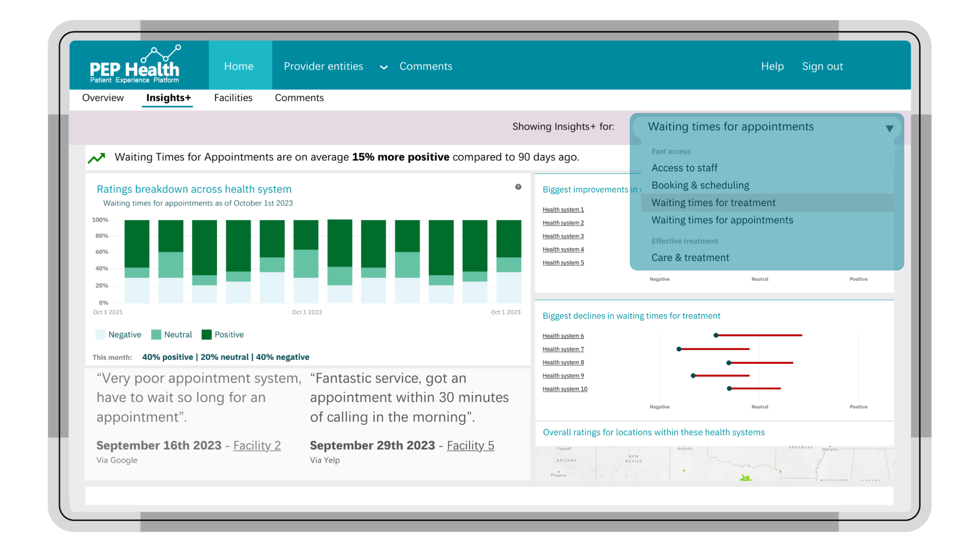Click the health systems locations map

coord(714,464)
